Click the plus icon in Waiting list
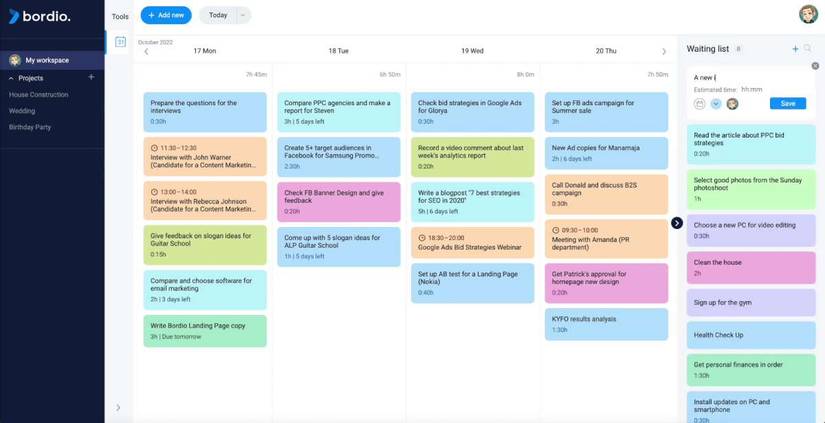Screen dimensions: 825x423 (x=795, y=49)
